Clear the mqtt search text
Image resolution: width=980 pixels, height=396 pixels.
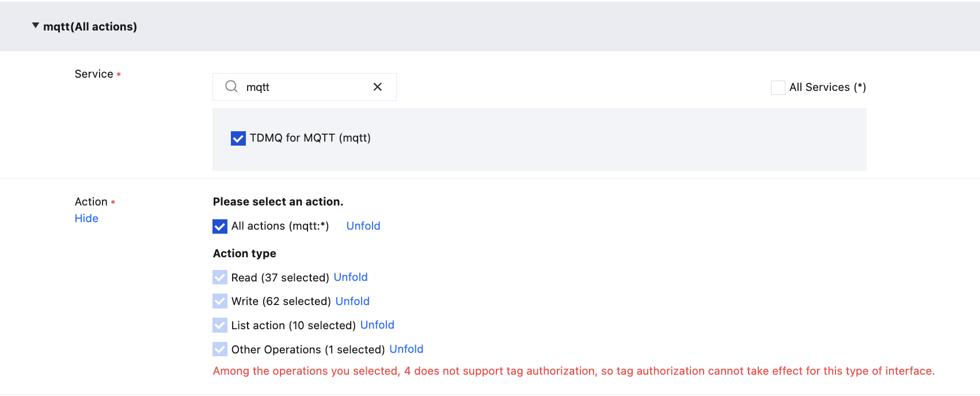point(378,87)
